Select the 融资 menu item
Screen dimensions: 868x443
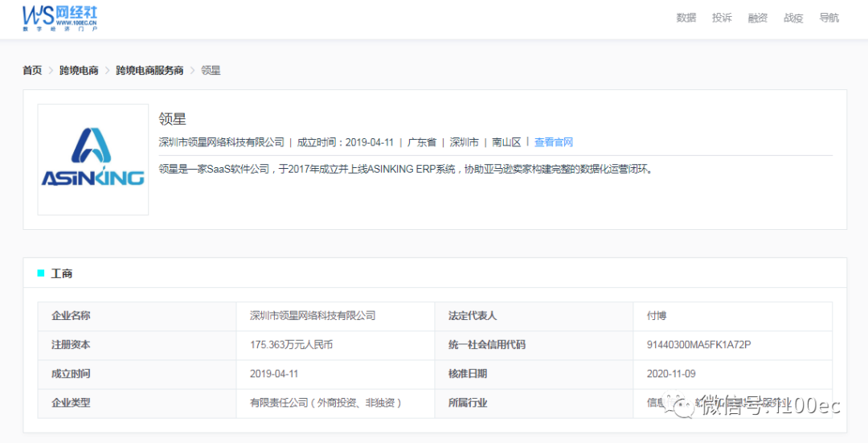pos(757,18)
